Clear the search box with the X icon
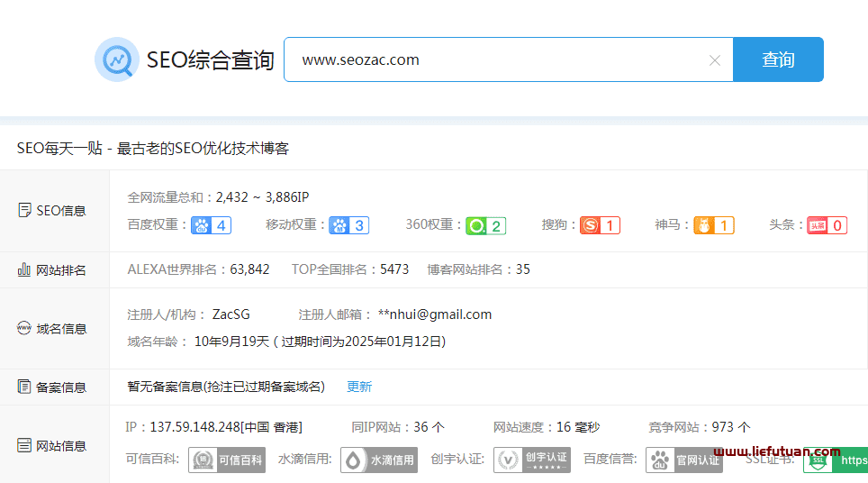868x483 pixels. (715, 60)
